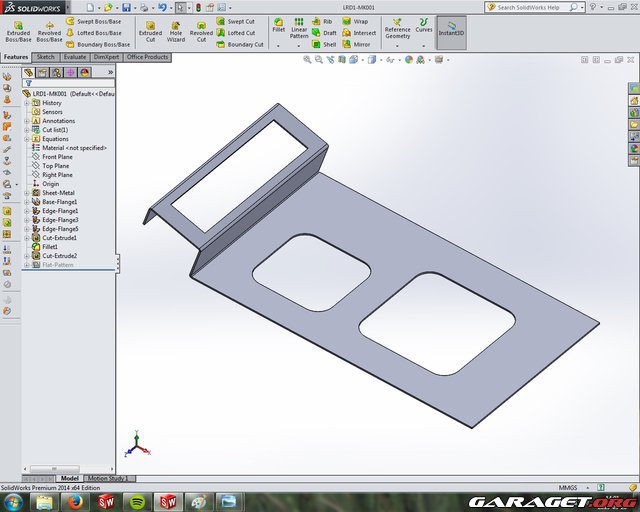The width and height of the screenshot is (640, 512).
Task: Expand the Edge-Flange1 feature node
Action: (27, 211)
